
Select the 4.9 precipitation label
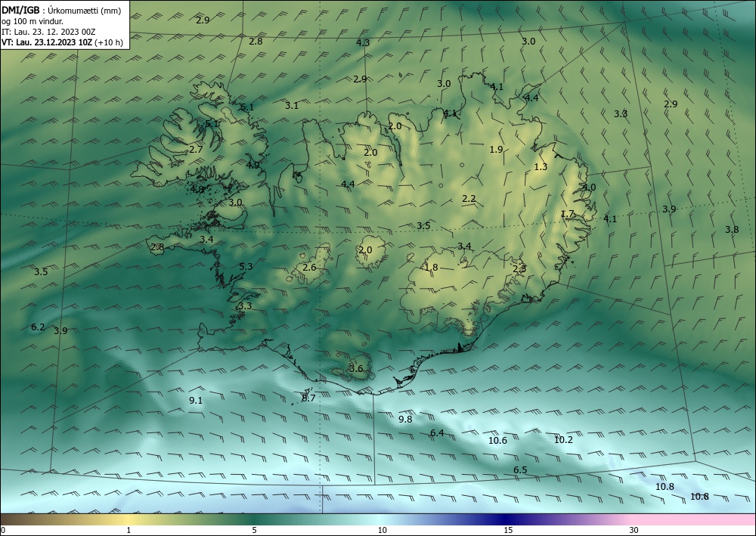pos(253,165)
